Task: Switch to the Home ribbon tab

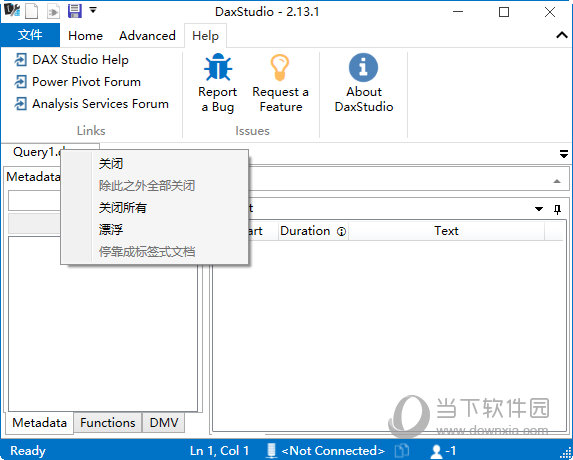Action: 85,35
